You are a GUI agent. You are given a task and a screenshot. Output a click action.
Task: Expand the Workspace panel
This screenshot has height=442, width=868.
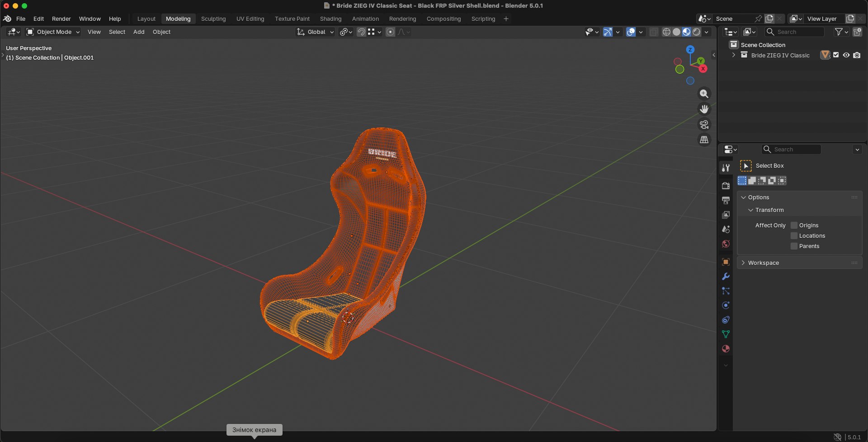pos(743,263)
